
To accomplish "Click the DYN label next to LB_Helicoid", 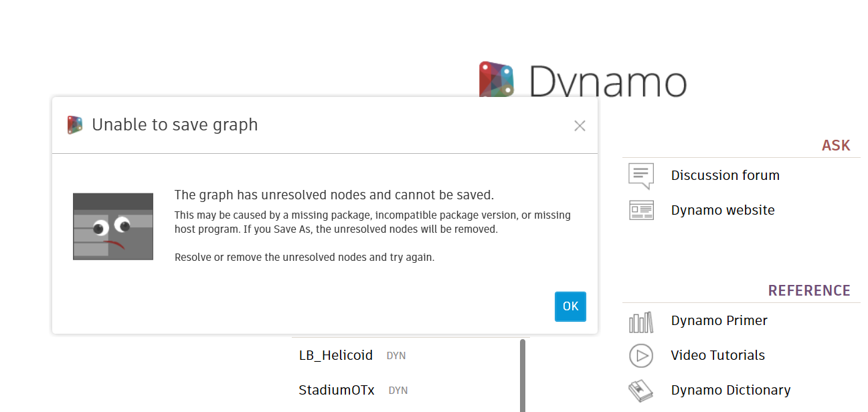I will [x=396, y=355].
